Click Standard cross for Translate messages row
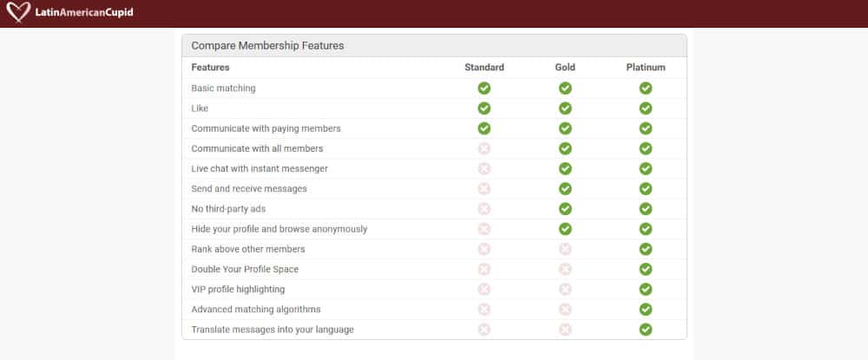Image resolution: width=868 pixels, height=360 pixels. click(484, 330)
